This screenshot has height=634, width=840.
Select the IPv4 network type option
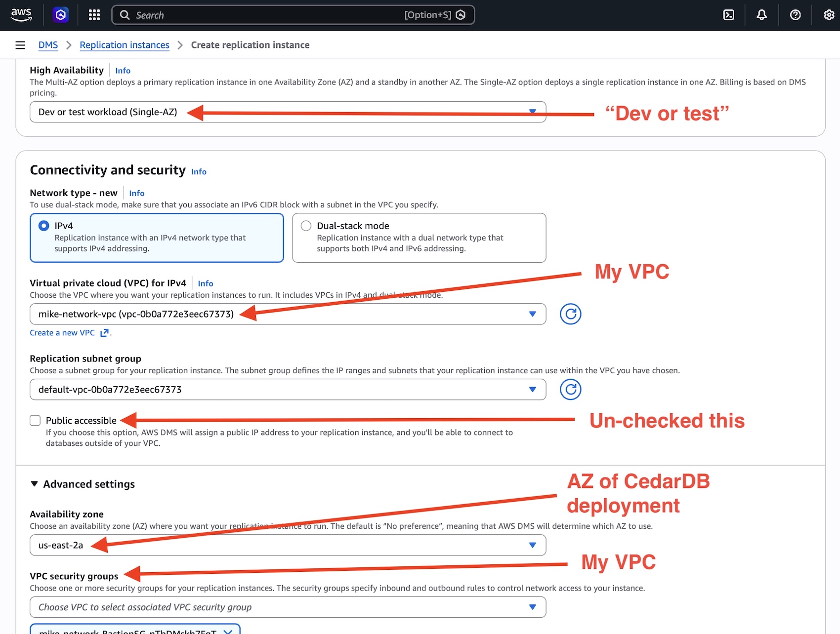(x=44, y=226)
